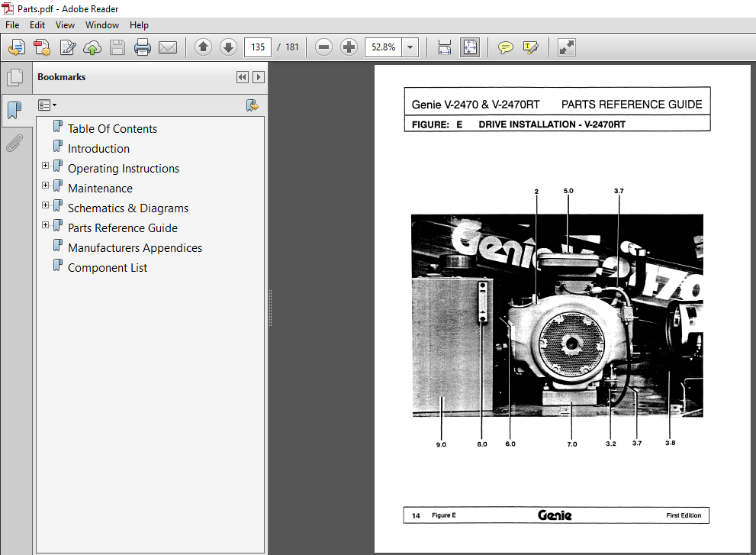Open the Table Of Contents bookmark
The image size is (756, 555).
(x=112, y=129)
